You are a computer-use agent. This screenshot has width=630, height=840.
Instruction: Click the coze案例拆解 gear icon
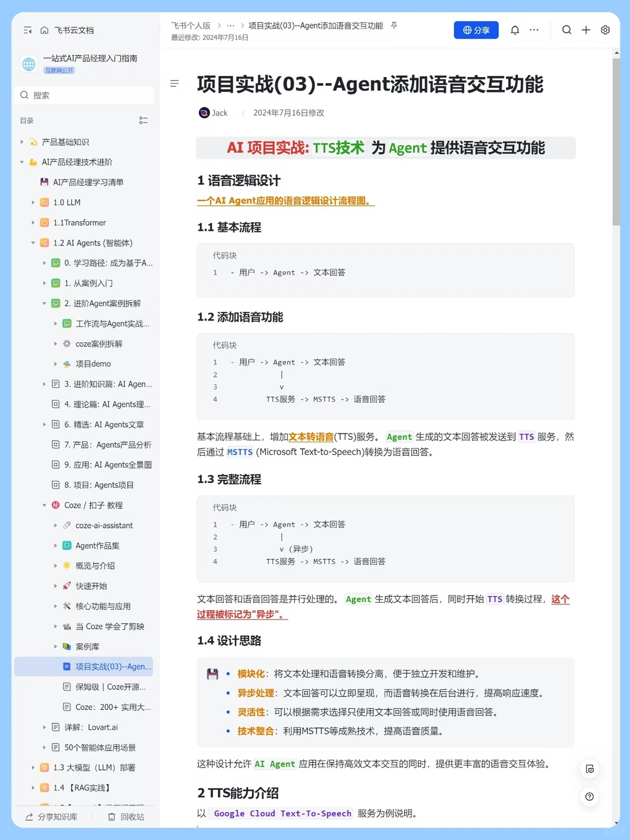click(x=67, y=344)
